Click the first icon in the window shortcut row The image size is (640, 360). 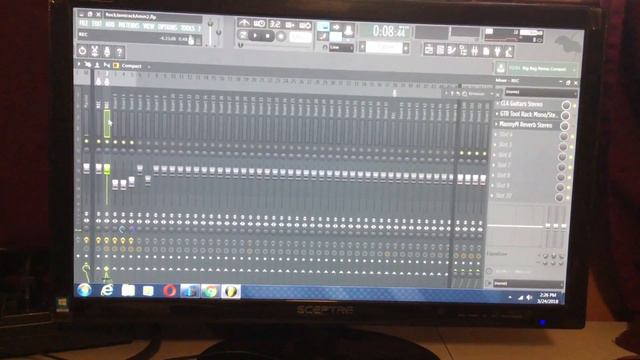tap(429, 50)
